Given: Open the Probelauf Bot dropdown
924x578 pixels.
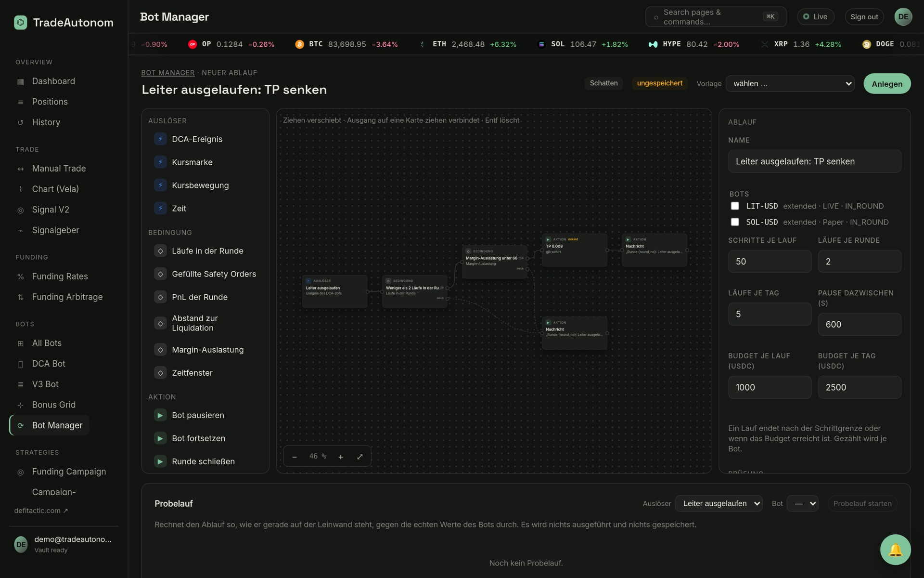Looking at the screenshot, I should coord(802,503).
